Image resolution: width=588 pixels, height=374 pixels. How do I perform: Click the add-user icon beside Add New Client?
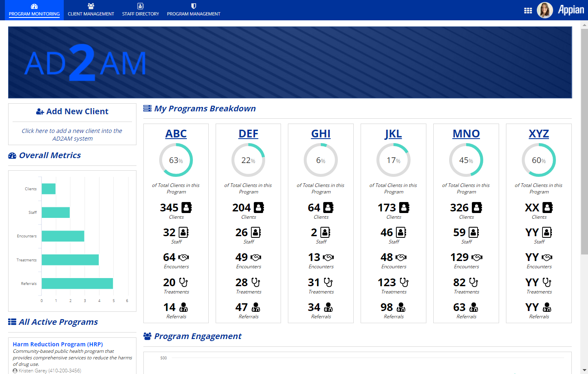pyautogui.click(x=40, y=112)
